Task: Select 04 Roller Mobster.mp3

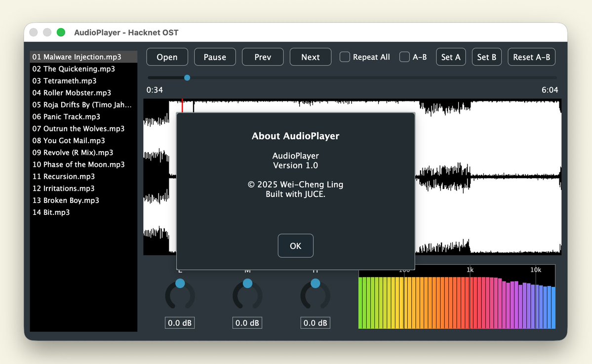Action: click(83, 92)
